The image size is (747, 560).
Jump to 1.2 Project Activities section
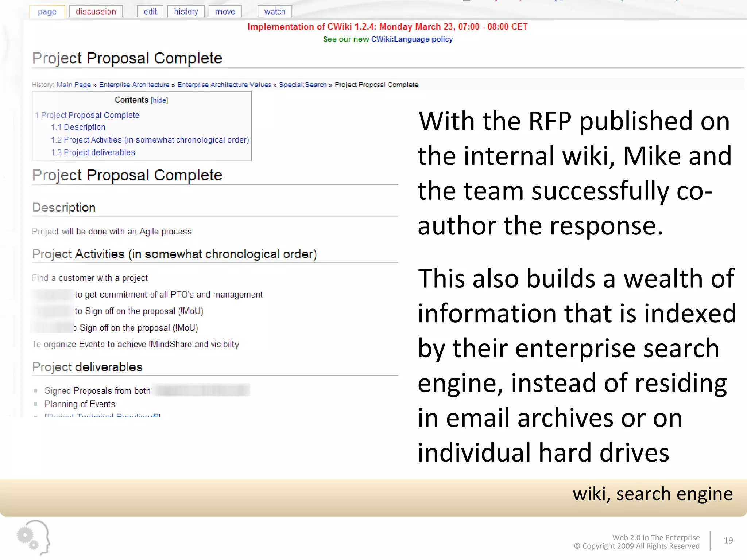(x=150, y=140)
